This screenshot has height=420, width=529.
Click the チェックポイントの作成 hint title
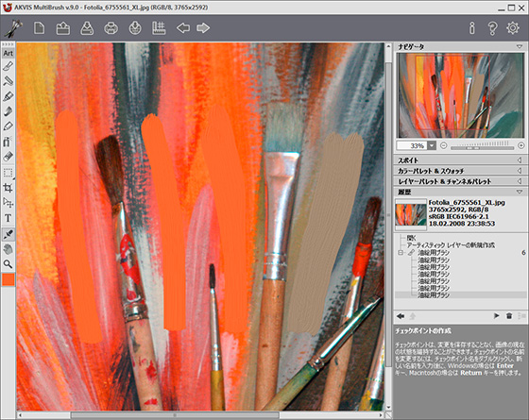423,331
